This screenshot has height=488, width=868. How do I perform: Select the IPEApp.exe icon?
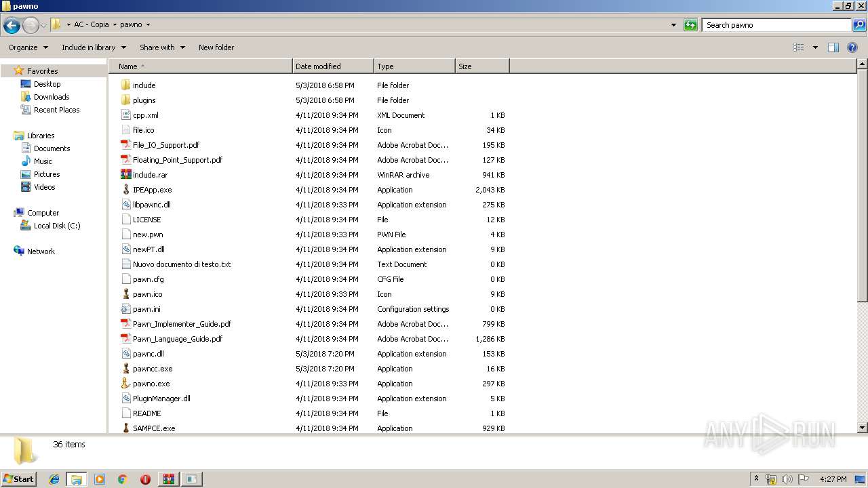click(125, 190)
